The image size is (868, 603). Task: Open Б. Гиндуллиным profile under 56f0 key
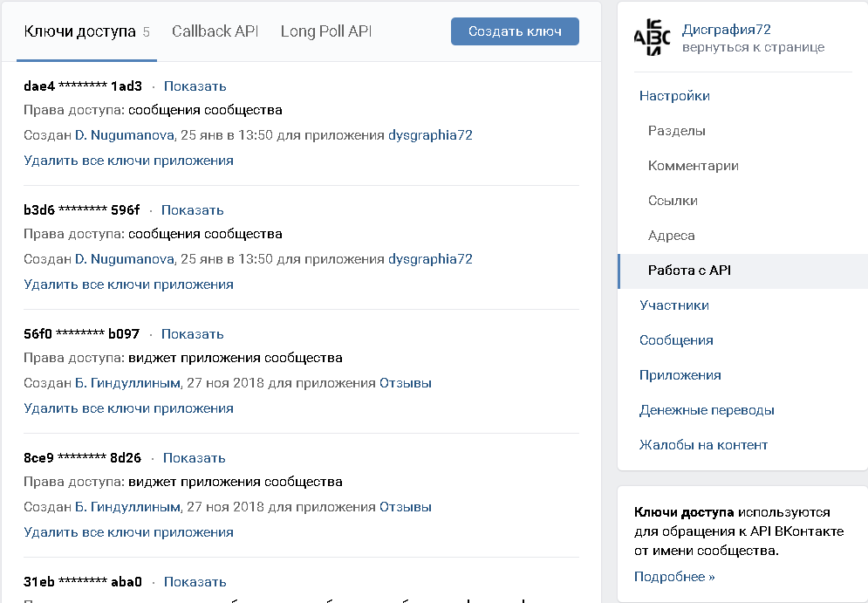coord(127,383)
